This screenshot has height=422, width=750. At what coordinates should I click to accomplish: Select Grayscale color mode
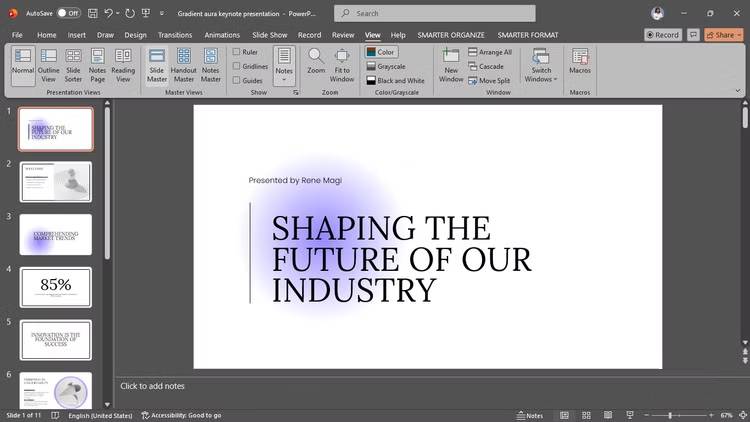tap(384, 66)
